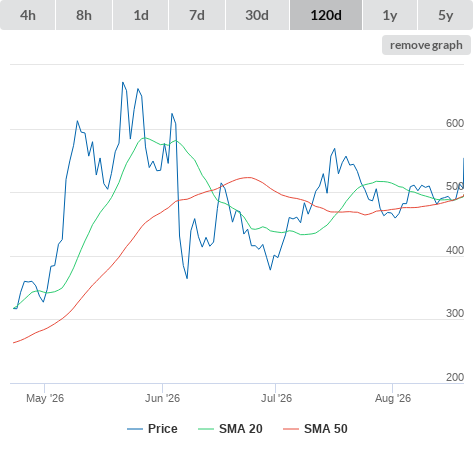Choose the 1d time range
This screenshot has width=474, height=455.
pyautogui.click(x=141, y=15)
